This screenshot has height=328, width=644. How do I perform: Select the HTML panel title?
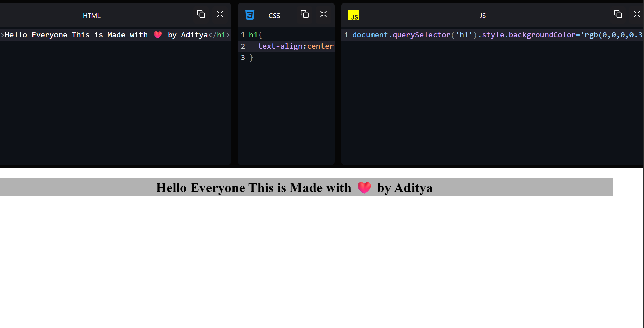(92, 16)
